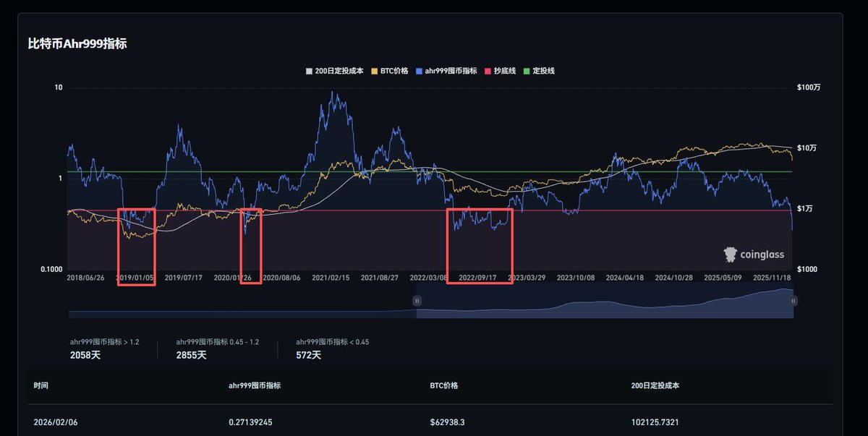
Task: Click the 0.27139245 table cell
Action: click(250, 422)
